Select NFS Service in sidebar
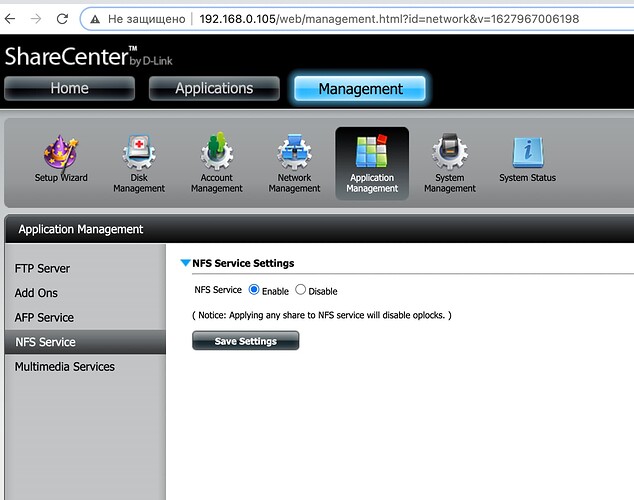The width and height of the screenshot is (634, 500). [85, 342]
